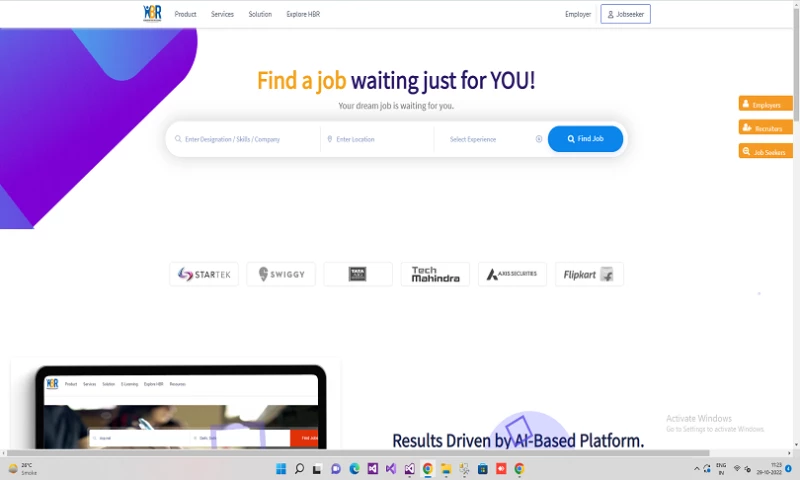Click the HBR logo in the header
The width and height of the screenshot is (800, 480).
[152, 14]
